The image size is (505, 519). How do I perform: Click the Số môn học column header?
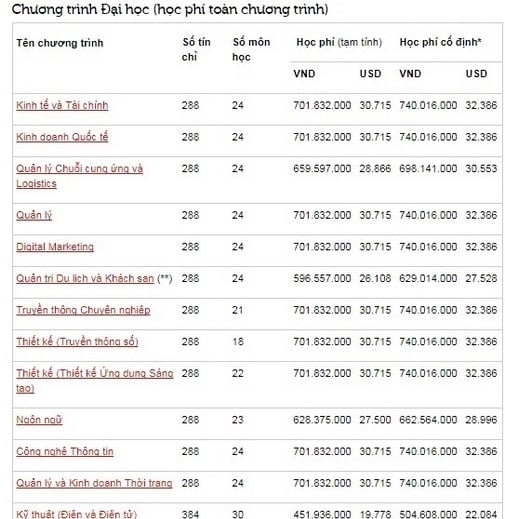point(251,49)
